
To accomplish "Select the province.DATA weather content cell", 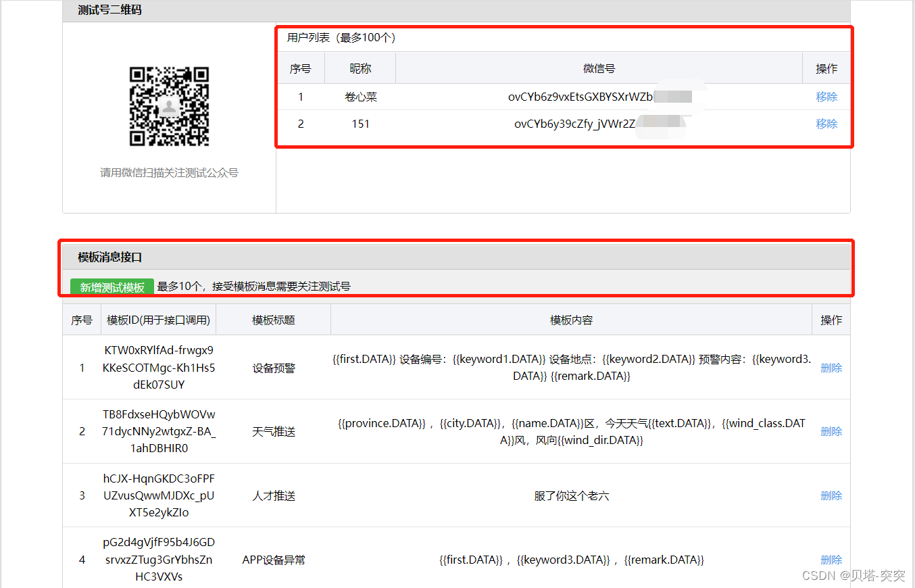I will pyautogui.click(x=572, y=431).
